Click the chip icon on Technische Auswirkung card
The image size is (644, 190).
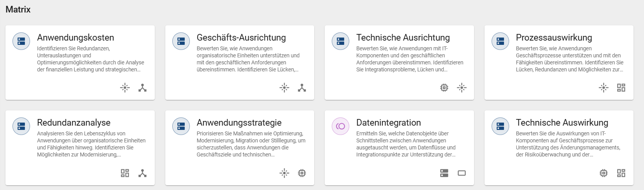(x=603, y=173)
